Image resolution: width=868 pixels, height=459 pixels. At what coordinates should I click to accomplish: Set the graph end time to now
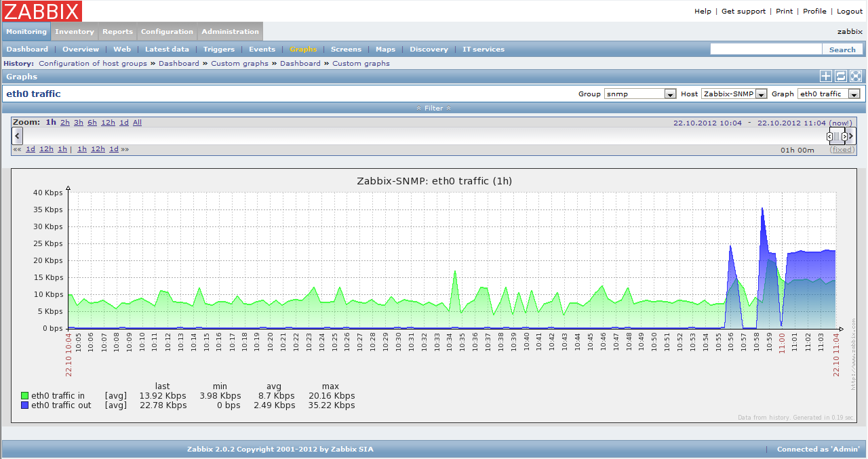[840, 123]
